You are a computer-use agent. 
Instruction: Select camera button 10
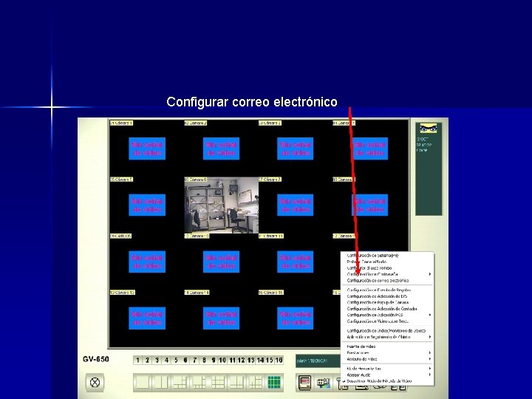pyautogui.click(x=222, y=360)
